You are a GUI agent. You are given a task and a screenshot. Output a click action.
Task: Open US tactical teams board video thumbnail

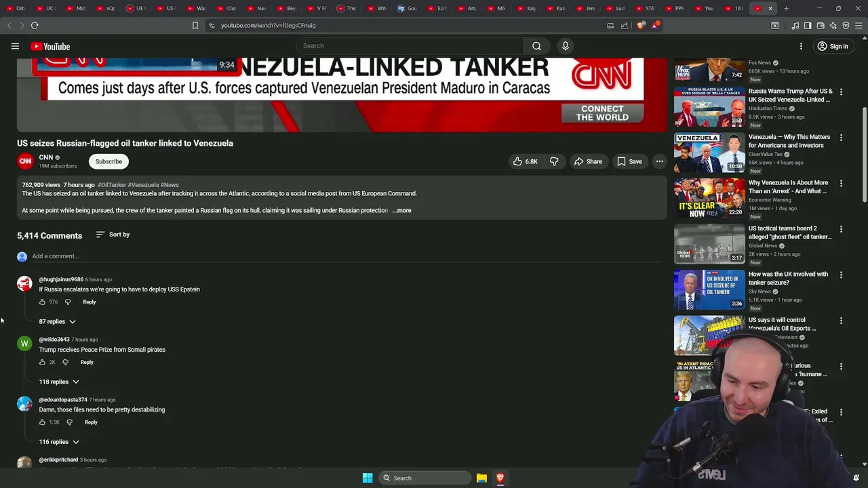point(709,244)
